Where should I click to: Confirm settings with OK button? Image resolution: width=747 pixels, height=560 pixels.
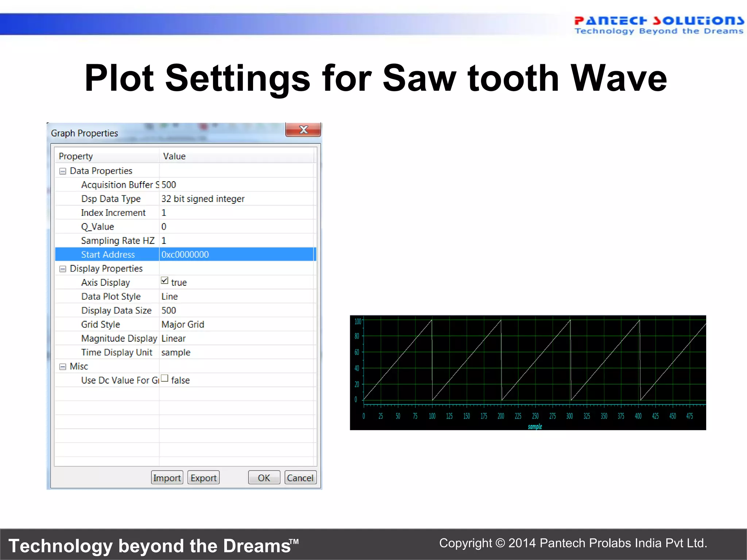tap(264, 478)
